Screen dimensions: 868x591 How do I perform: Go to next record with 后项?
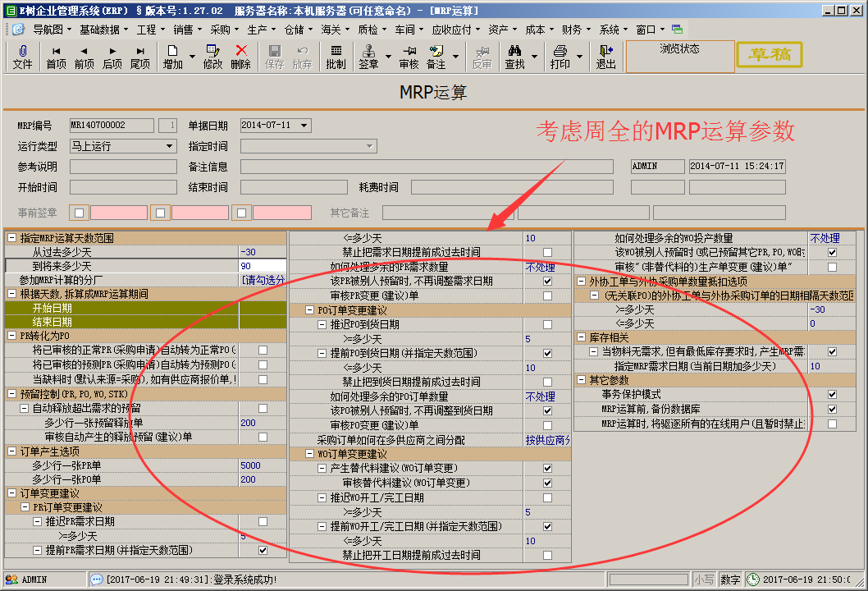coord(112,51)
